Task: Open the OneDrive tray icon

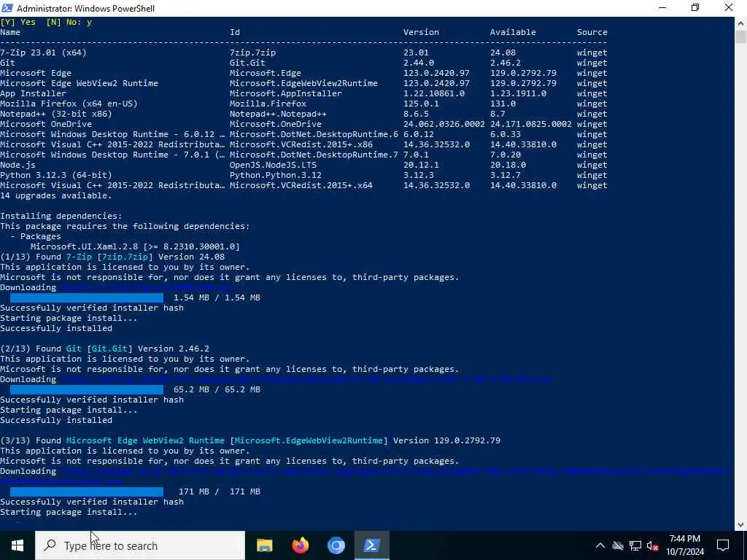Action: [618, 545]
